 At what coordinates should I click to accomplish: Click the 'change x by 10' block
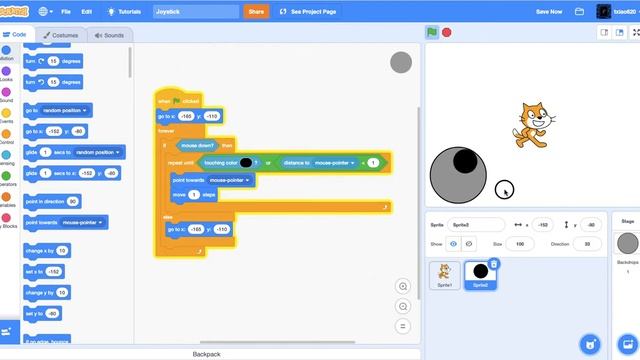point(47,251)
